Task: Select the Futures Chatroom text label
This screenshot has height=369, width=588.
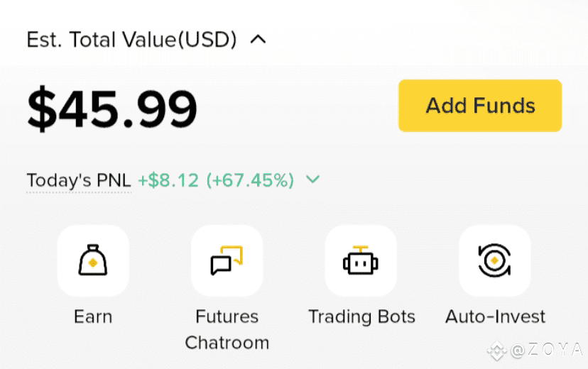Action: [x=227, y=330]
